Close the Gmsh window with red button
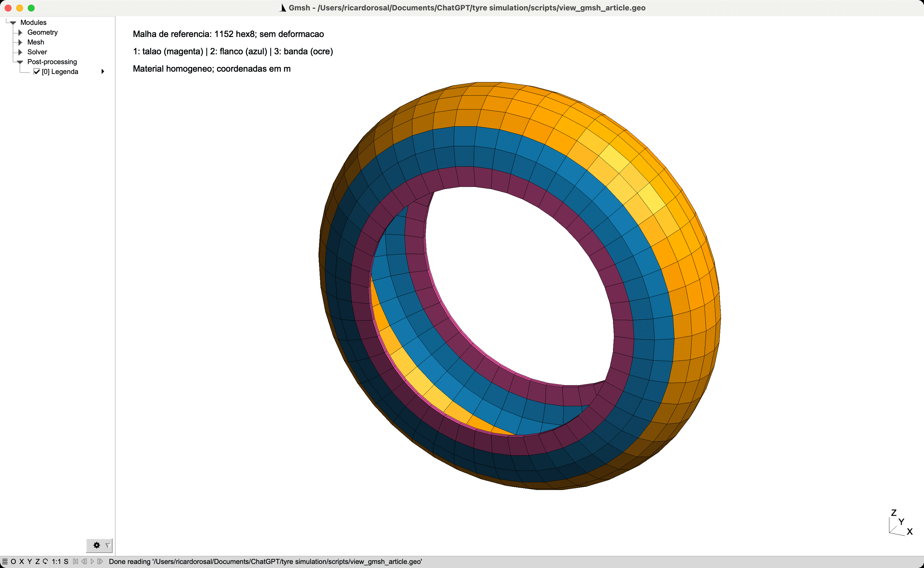Viewport: 924px width, 568px height. (x=8, y=8)
